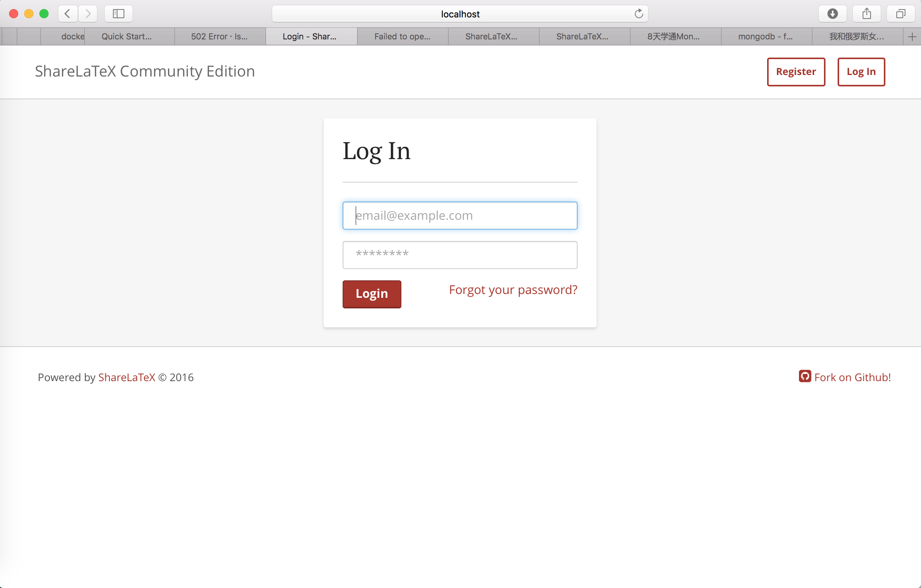Viewport: 921px width, 588px height.
Task: Open the Failed to ope... tab
Action: point(403,37)
